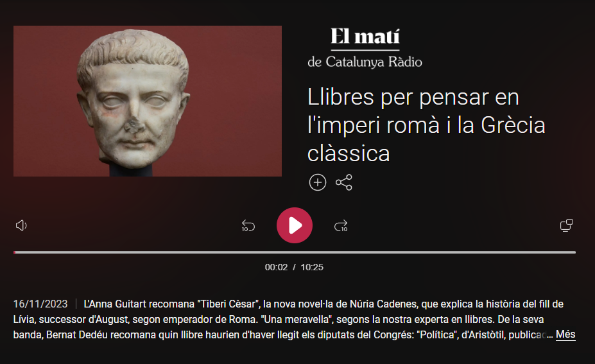The image size is (595, 364).
Task: Skip forward 10 seconds
Action: click(x=341, y=226)
